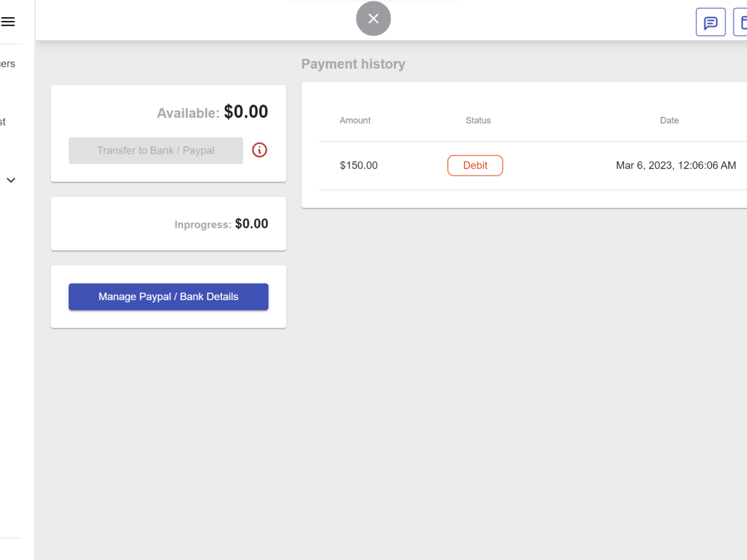Select the $150.00 amount cell

tap(359, 165)
